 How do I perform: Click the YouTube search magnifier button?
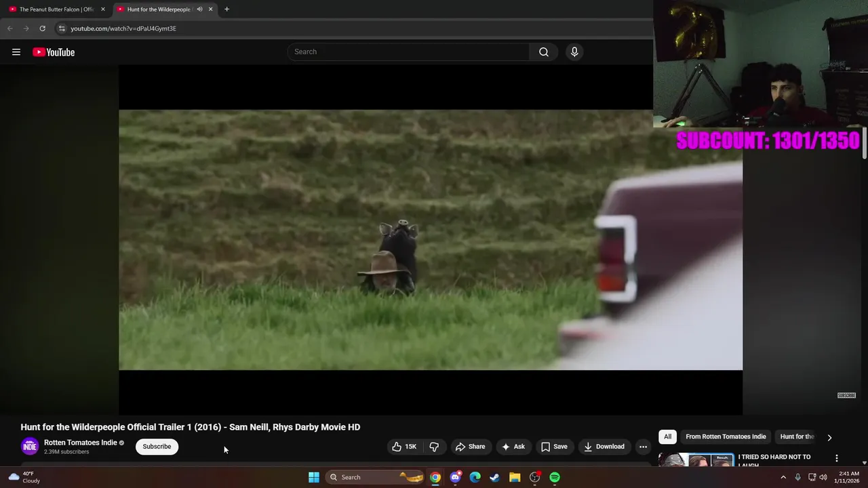(544, 52)
